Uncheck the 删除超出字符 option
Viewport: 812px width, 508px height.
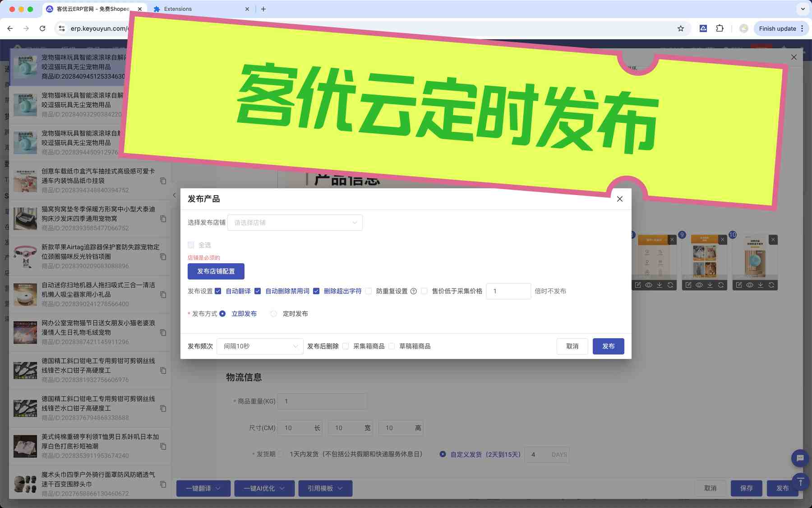[316, 291]
